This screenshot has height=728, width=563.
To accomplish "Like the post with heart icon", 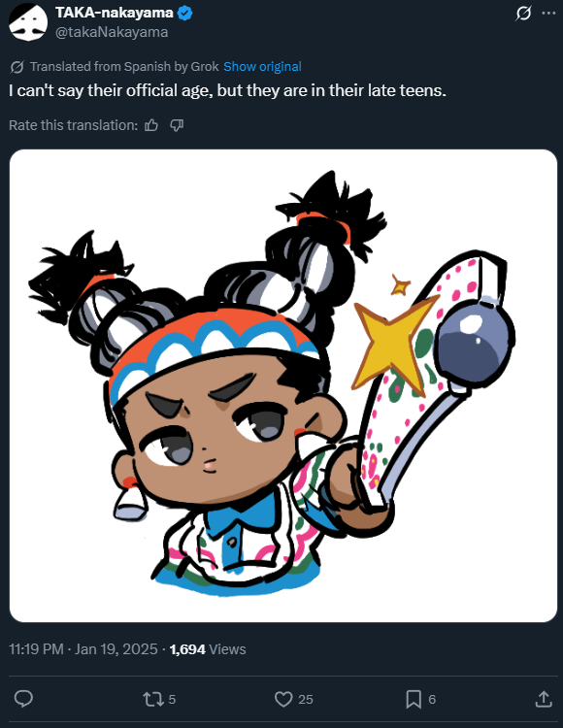I will tap(283, 699).
